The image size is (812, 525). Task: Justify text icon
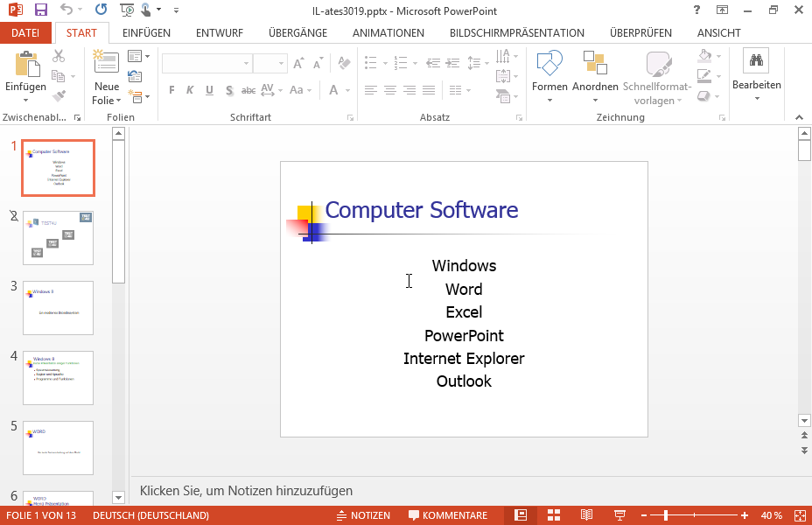pyautogui.click(x=429, y=91)
